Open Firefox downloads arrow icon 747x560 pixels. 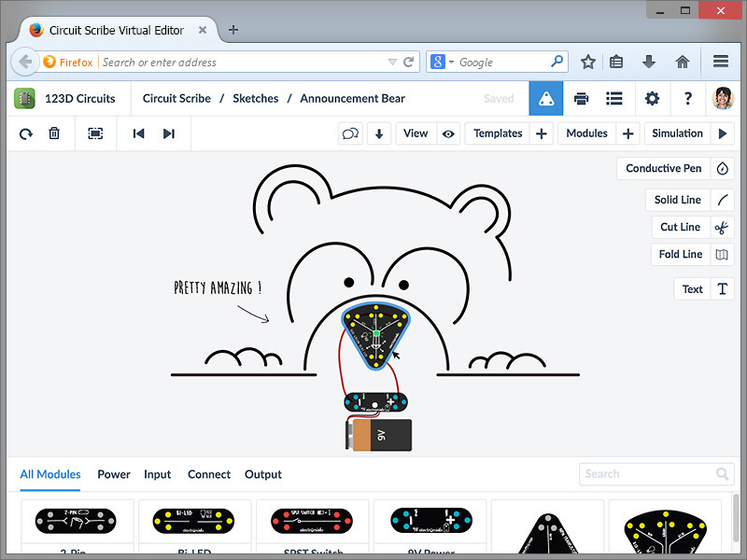(649, 62)
